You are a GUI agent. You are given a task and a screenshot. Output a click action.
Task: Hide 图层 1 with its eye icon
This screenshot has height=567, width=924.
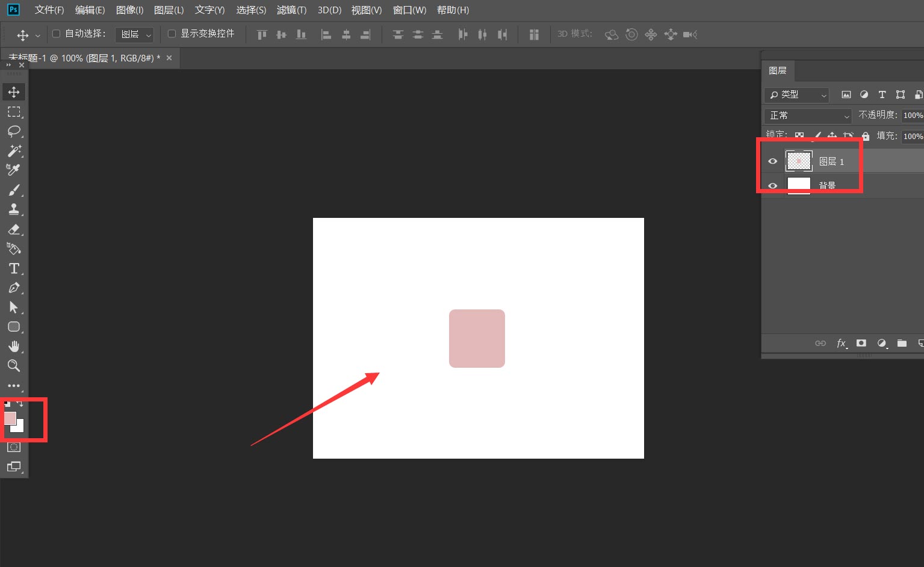[772, 161]
